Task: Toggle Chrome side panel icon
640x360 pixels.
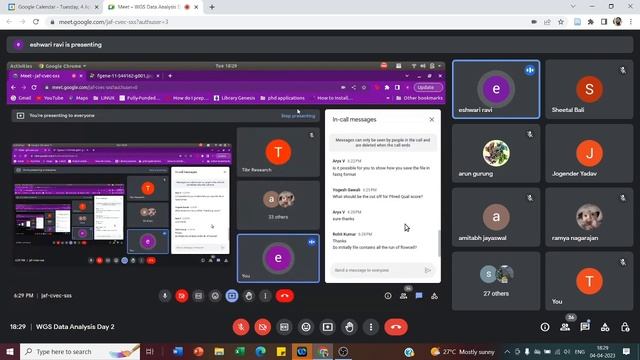Action: click(604, 22)
